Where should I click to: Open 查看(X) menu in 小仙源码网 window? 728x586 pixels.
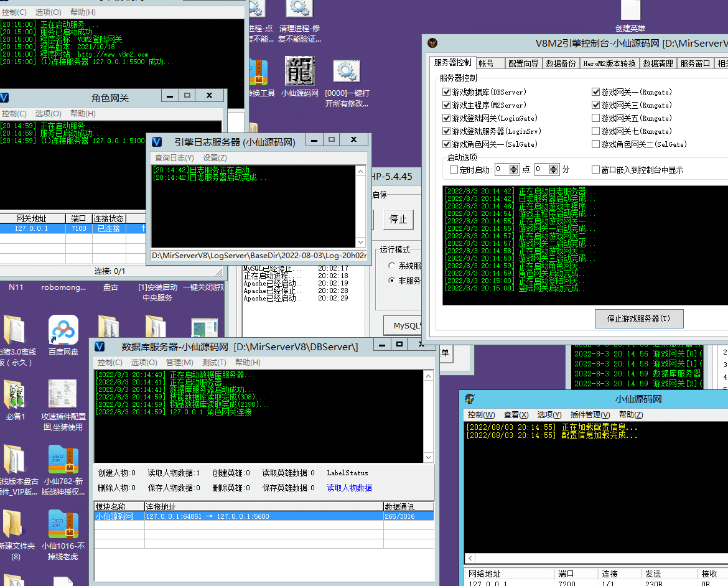516,415
